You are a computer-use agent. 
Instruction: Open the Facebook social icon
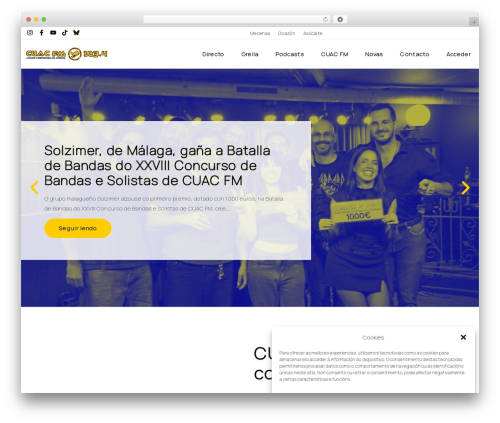(41, 33)
